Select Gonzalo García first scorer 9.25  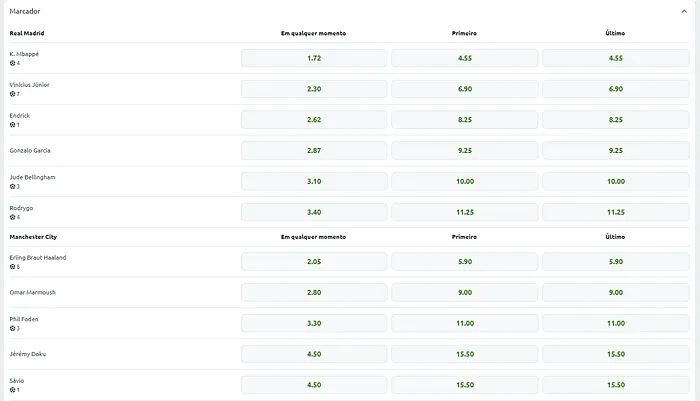[465, 150]
